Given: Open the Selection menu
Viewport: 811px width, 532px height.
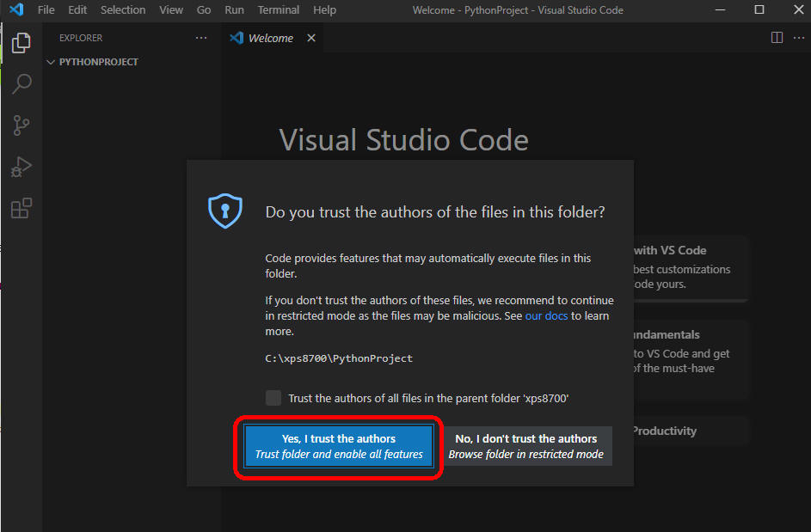Looking at the screenshot, I should (x=123, y=9).
